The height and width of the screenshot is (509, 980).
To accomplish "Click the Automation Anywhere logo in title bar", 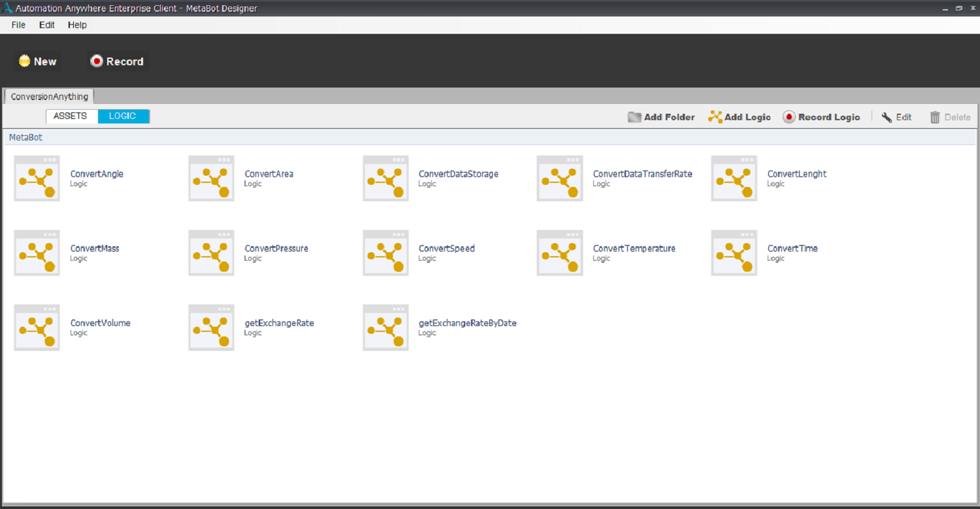I will pos(8,8).
